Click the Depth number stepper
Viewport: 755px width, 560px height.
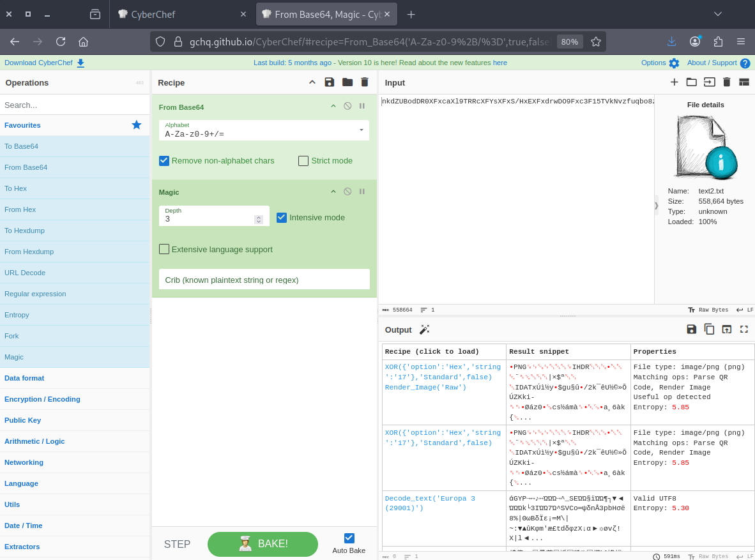[259, 219]
